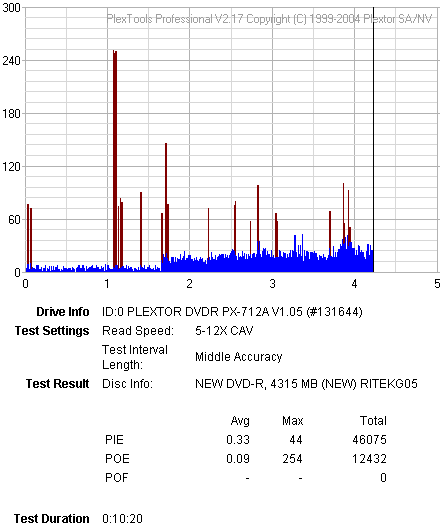Click the Test Result label
Screen dimensions: 446x528
pyautogui.click(x=58, y=384)
